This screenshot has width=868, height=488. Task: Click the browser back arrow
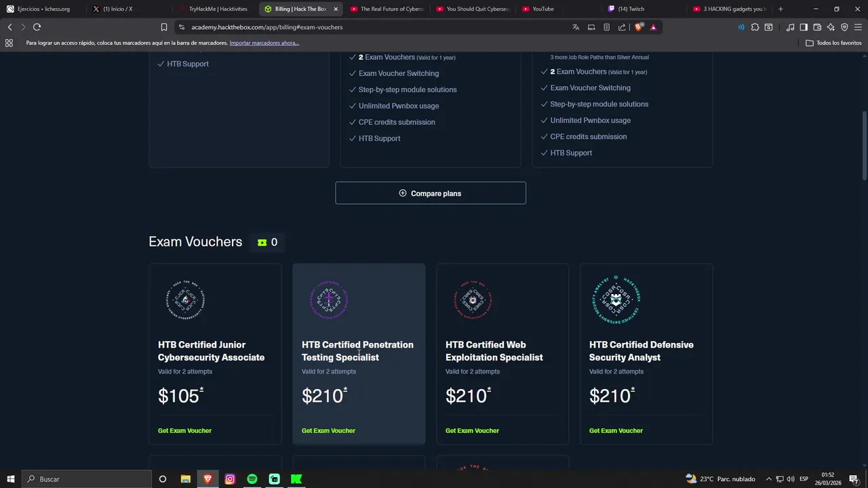tap(9, 27)
